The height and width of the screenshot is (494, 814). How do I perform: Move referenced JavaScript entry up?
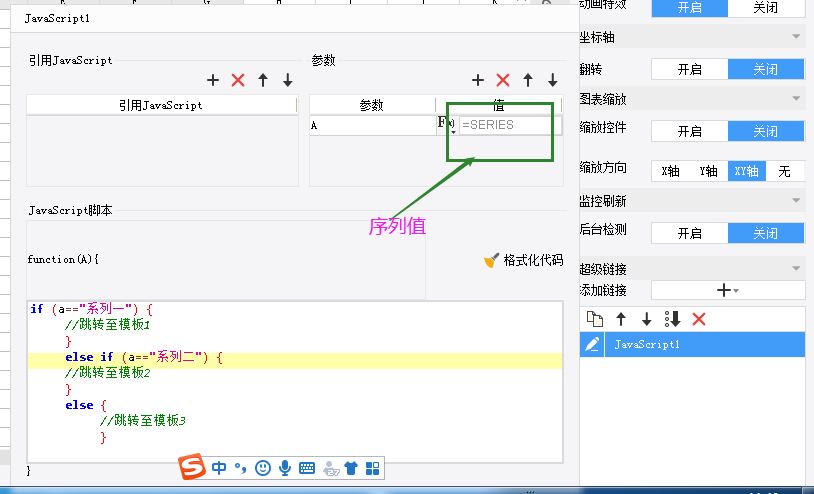(263, 80)
